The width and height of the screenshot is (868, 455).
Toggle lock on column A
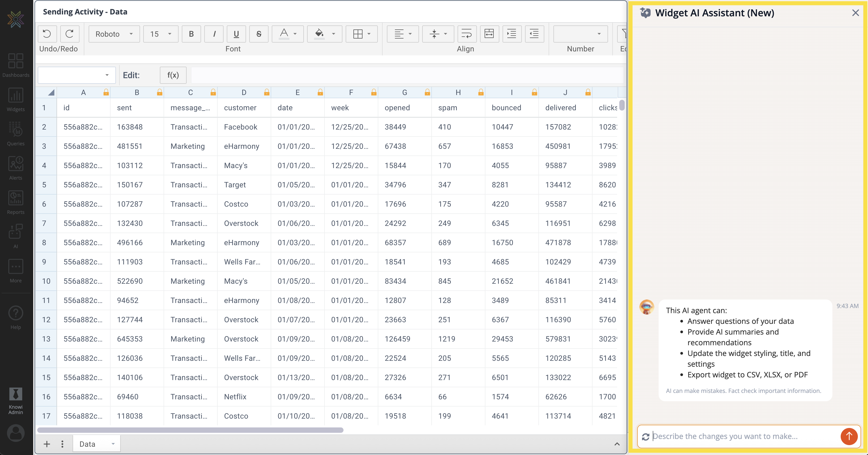click(106, 92)
